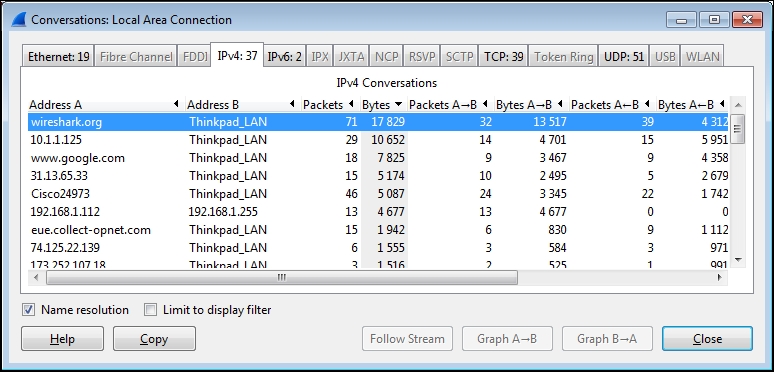This screenshot has width=774, height=372.
Task: Maximize the Conversations window
Action: 714,20
